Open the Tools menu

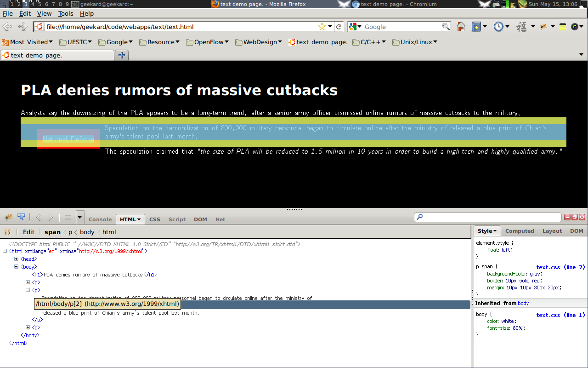click(x=66, y=14)
